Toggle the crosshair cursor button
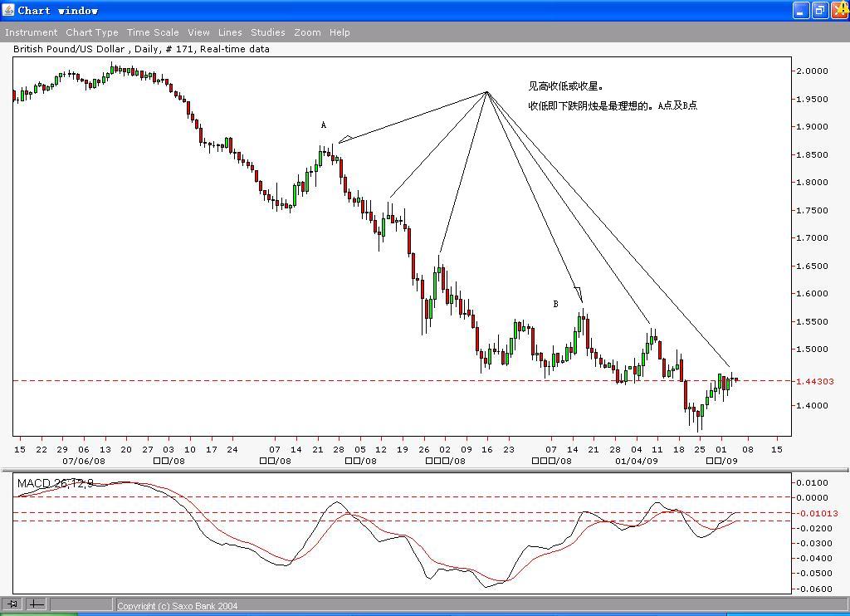This screenshot has width=850, height=616. point(37,604)
